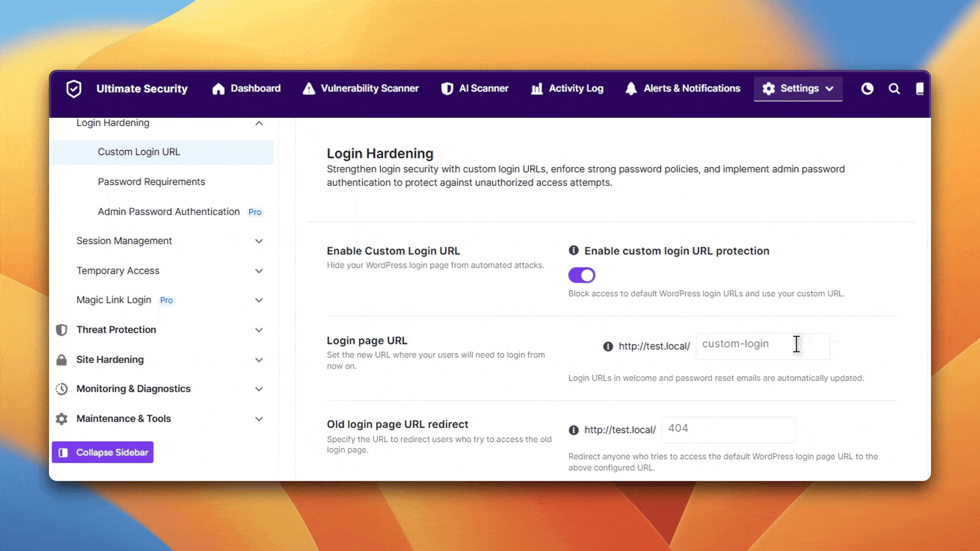Open search with the magnifier icon

pos(894,89)
